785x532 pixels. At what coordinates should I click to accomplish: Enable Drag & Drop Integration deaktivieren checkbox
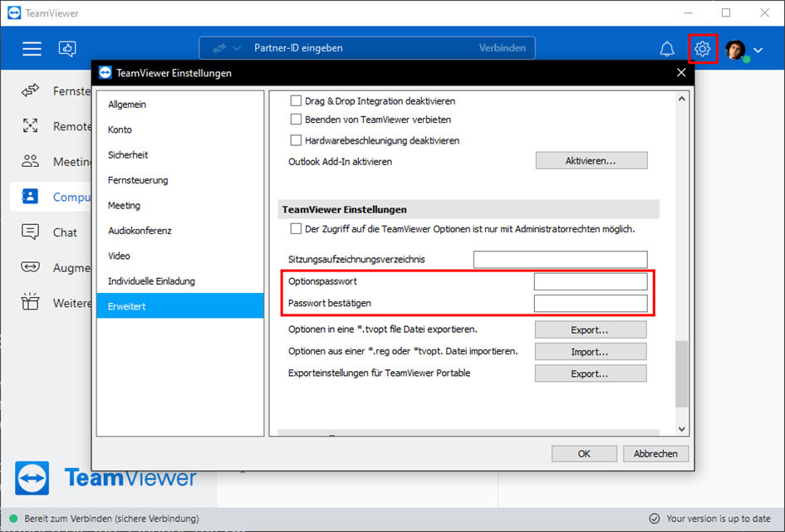click(x=296, y=100)
